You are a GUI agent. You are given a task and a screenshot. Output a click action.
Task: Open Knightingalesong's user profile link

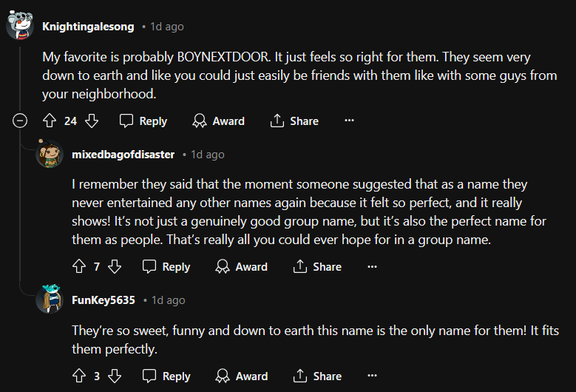tap(88, 27)
